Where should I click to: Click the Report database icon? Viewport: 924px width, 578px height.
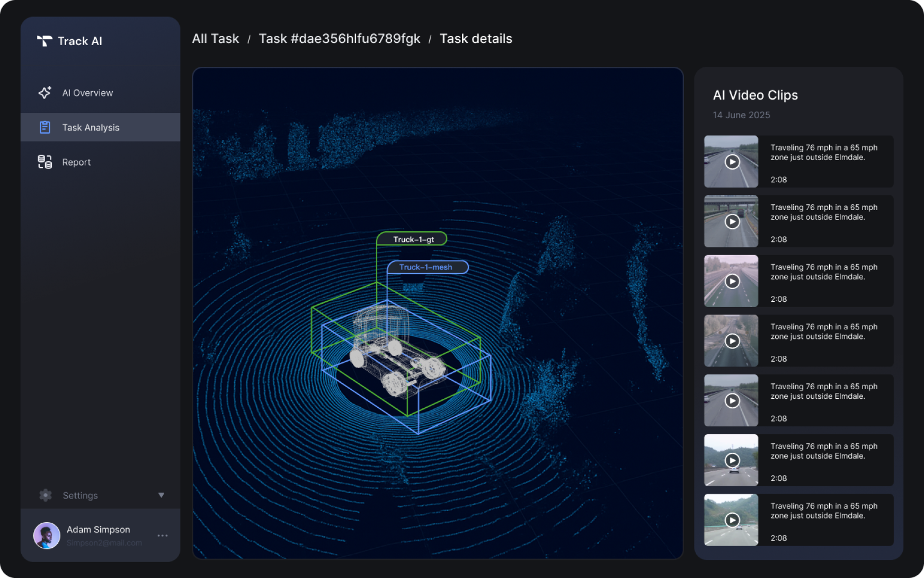[x=45, y=162]
